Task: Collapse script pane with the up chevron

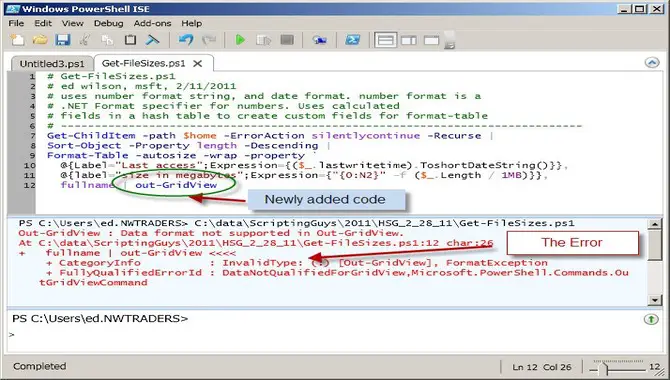Action: 652,63
